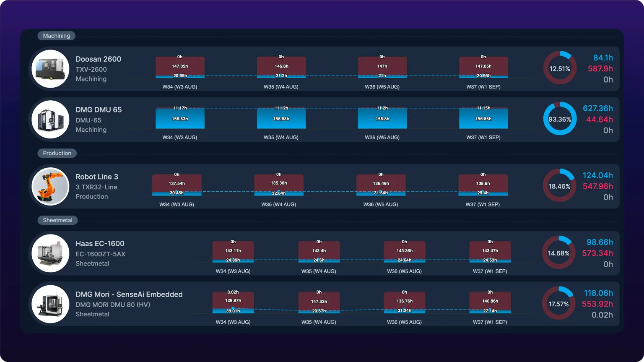
Task: Click the 124.04h total for Robot Line 3
Action: click(x=598, y=175)
